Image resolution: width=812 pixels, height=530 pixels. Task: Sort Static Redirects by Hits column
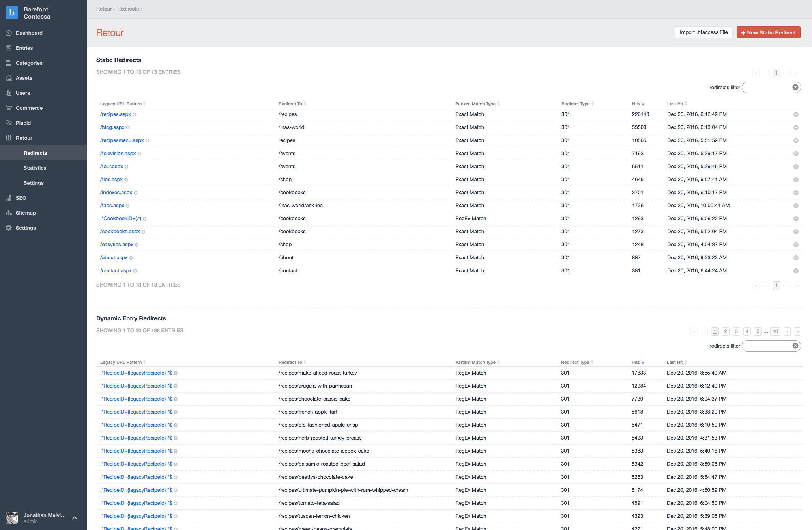pos(638,104)
